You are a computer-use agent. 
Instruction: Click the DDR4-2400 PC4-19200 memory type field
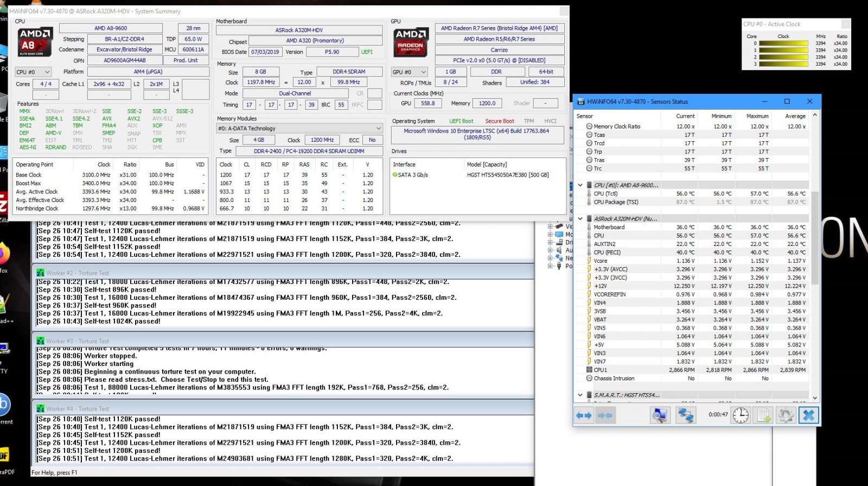(309, 151)
